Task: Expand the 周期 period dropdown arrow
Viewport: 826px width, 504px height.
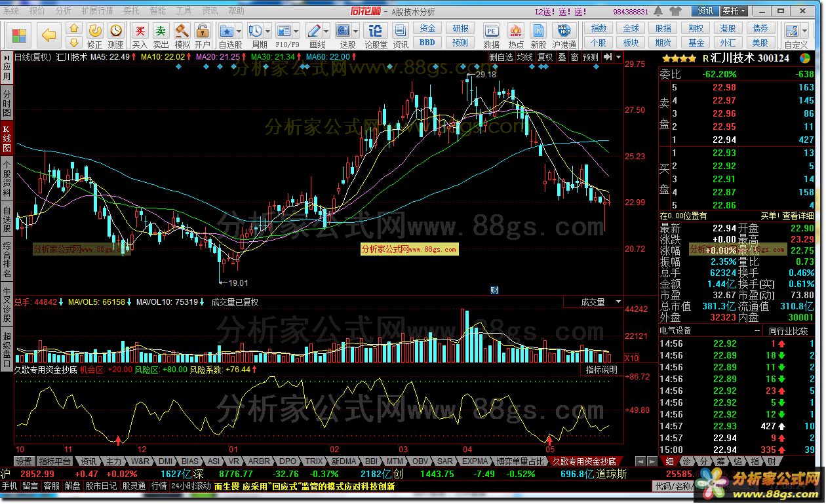Action: [268, 31]
